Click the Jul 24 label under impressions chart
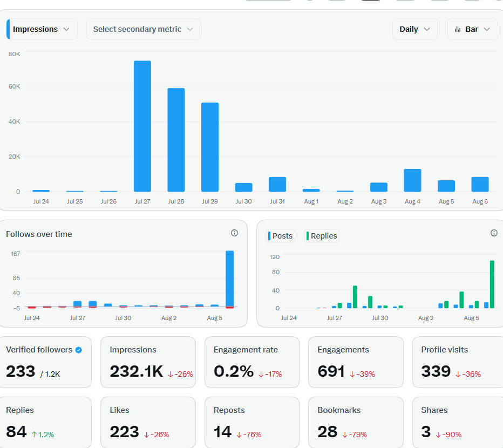This screenshot has width=503, height=448. click(x=41, y=201)
